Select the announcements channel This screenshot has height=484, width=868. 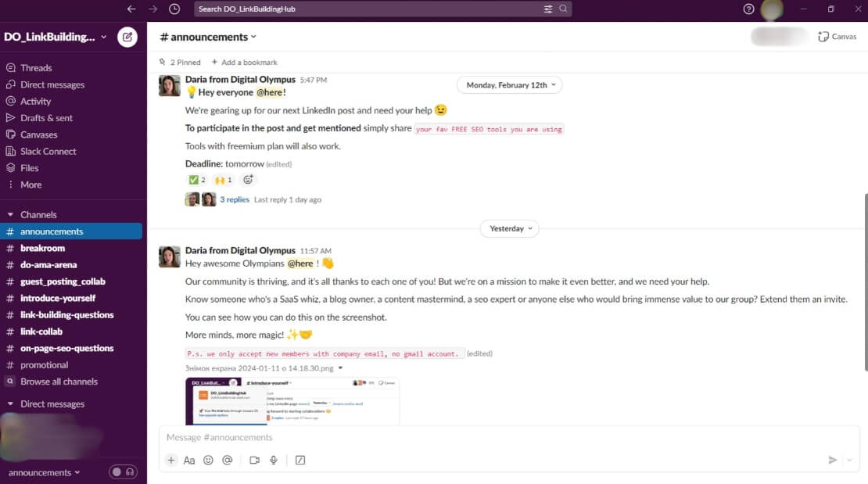click(71, 231)
